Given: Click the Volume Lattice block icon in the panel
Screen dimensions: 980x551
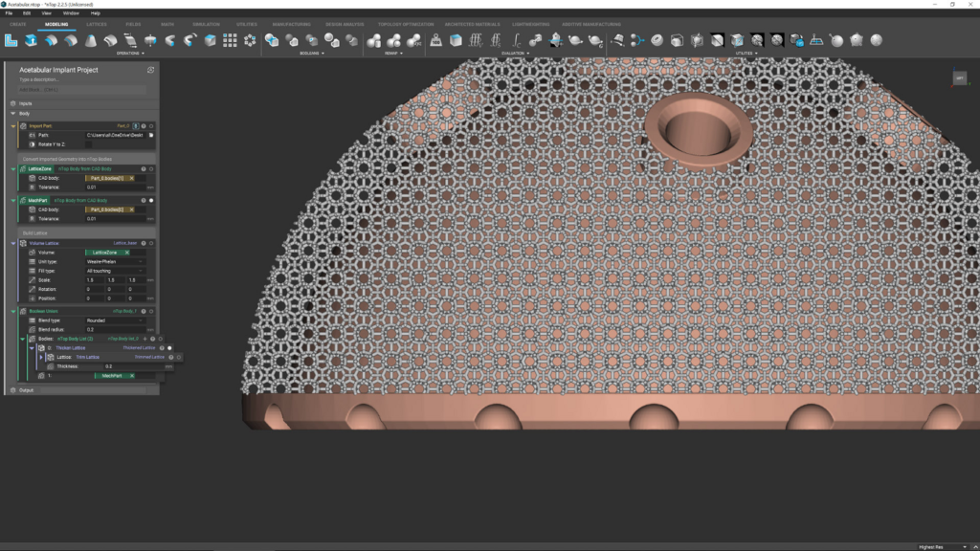Looking at the screenshot, I should (x=23, y=242).
